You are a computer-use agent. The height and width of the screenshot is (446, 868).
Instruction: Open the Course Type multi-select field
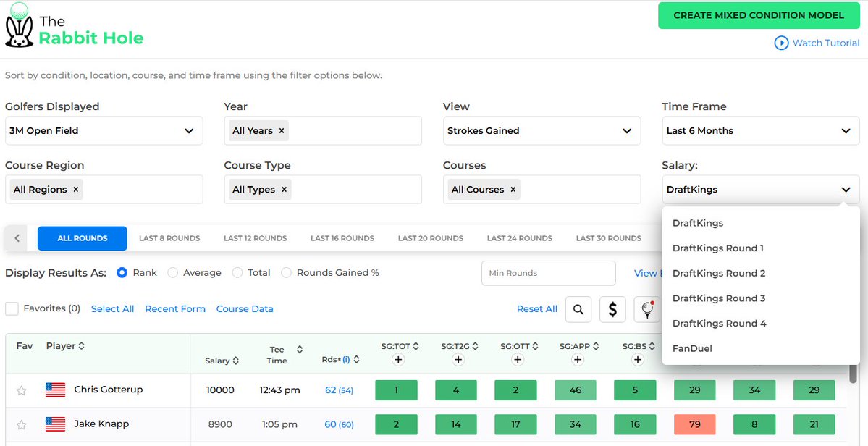[x=323, y=189]
